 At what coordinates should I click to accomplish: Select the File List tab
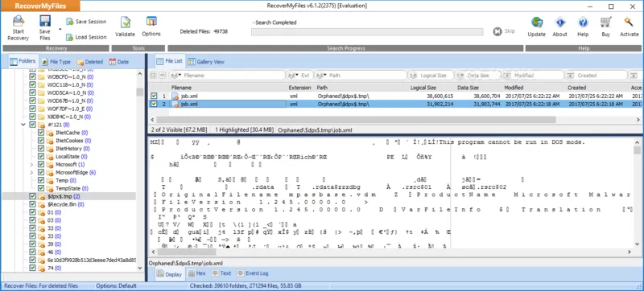169,61
